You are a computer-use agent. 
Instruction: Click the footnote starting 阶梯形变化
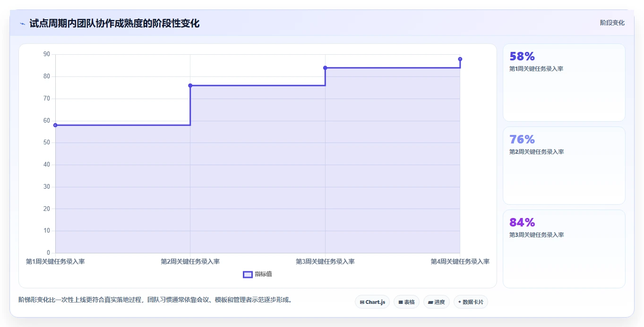[x=155, y=300]
